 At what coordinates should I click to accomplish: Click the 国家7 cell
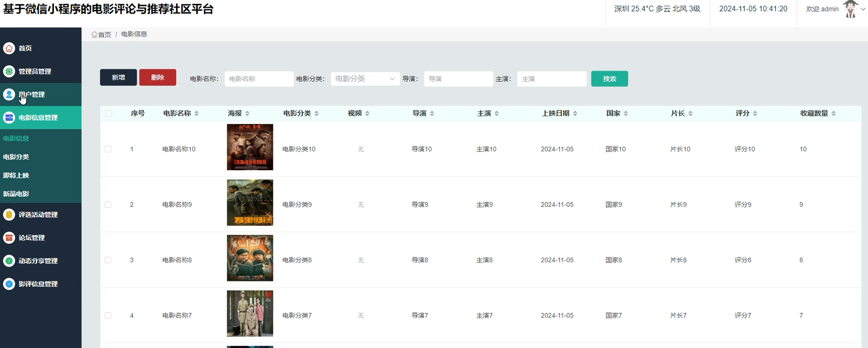point(614,315)
